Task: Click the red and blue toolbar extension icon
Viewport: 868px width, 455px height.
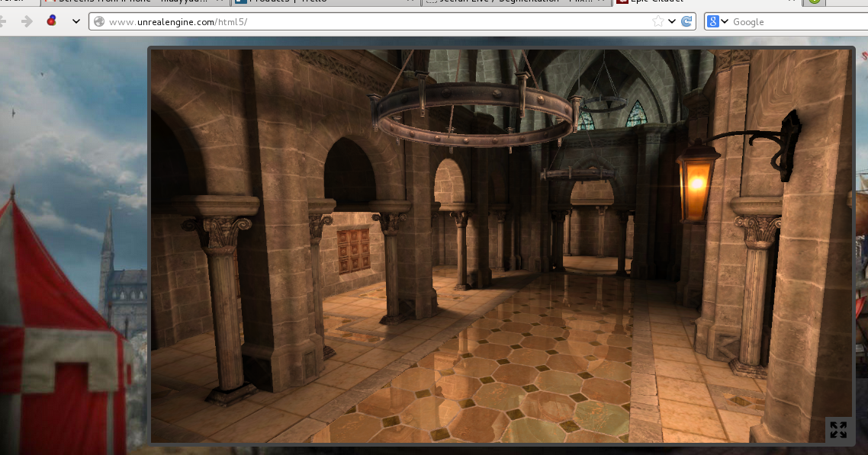Action: click(x=51, y=21)
